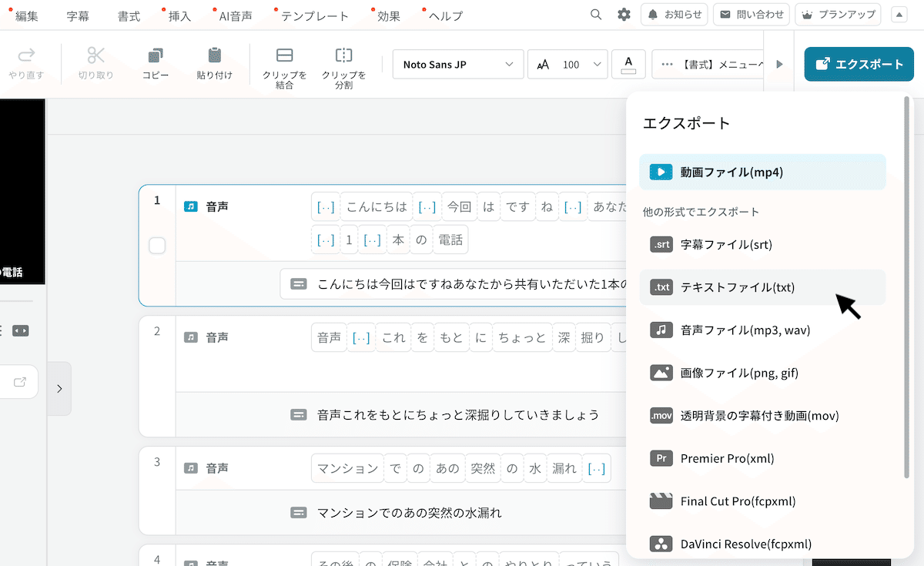924x566 pixels.
Task: Open the settings gear icon
Action: pos(624,14)
